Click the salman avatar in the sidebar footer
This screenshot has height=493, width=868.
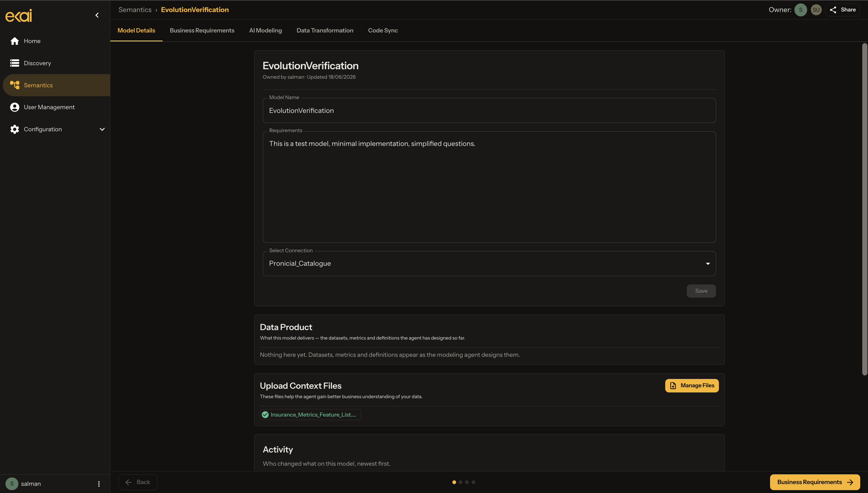tap(12, 484)
